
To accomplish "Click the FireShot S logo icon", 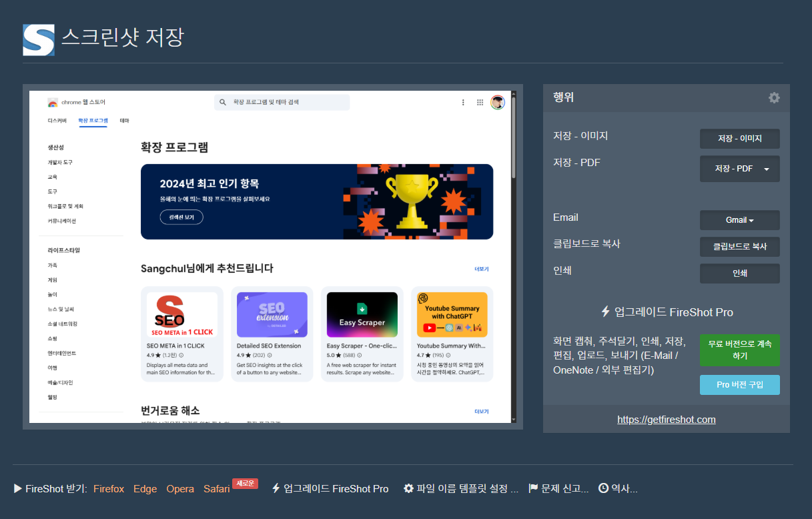I will pyautogui.click(x=39, y=40).
